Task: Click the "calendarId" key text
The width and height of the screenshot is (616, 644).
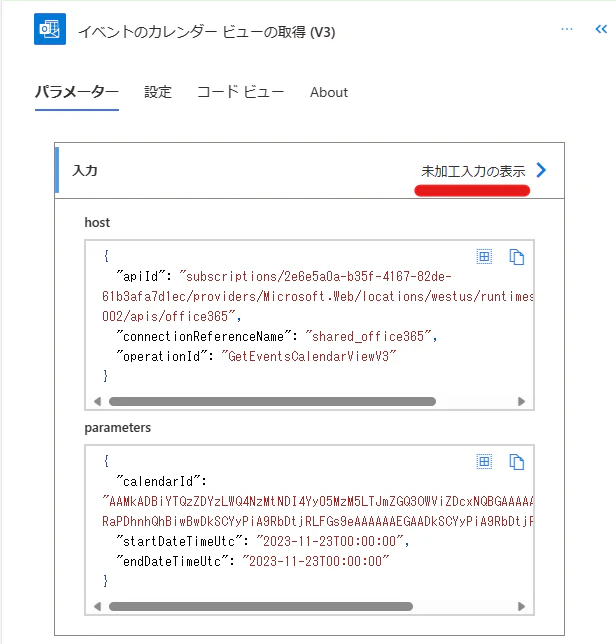Action: pyautogui.click(x=161, y=481)
